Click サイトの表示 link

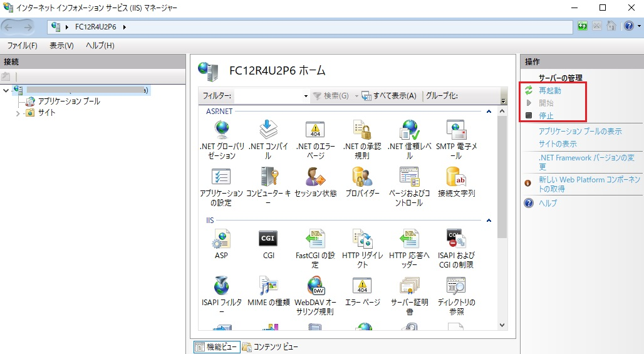click(x=558, y=144)
